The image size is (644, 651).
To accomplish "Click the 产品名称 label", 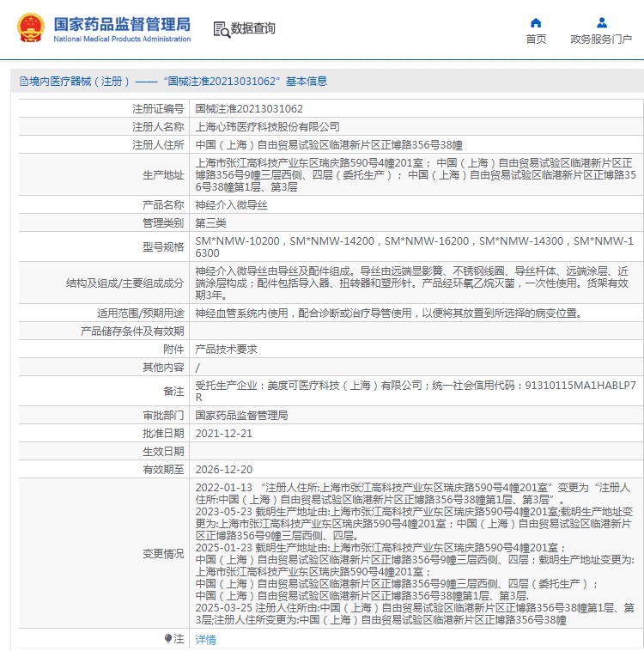I will coord(163,204).
